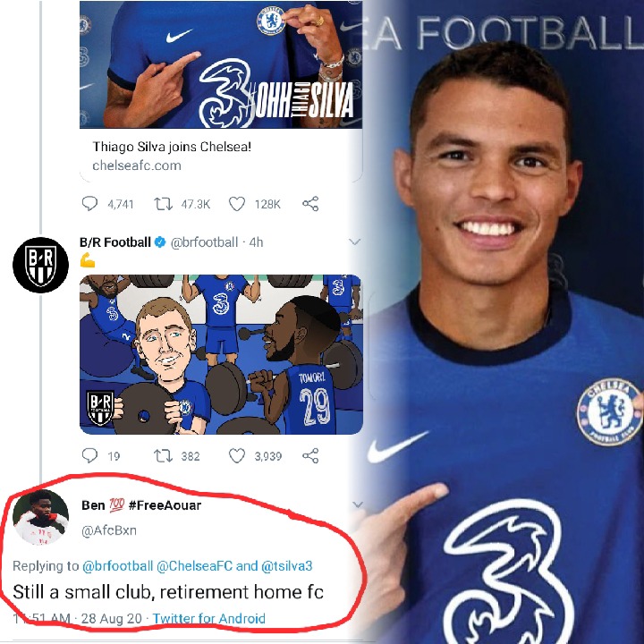The image size is (644, 644).
Task: Tap the share icon under B/R Football tweet
Action: (310, 456)
